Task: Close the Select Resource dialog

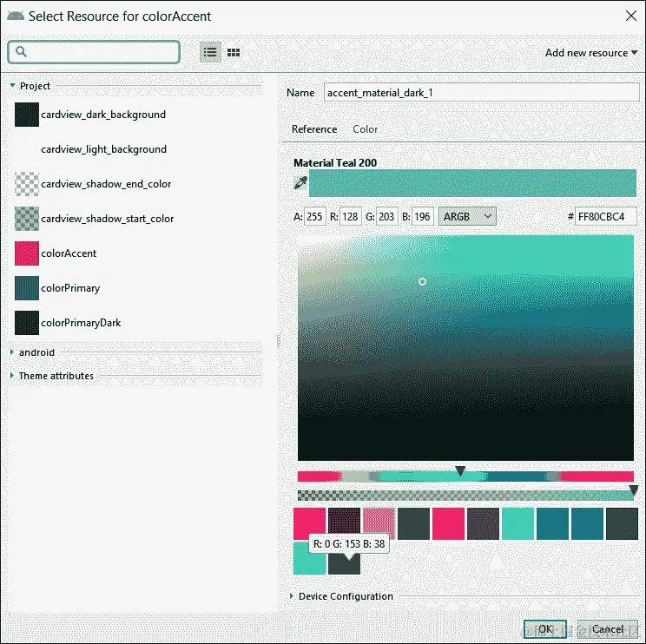Action: [x=630, y=16]
